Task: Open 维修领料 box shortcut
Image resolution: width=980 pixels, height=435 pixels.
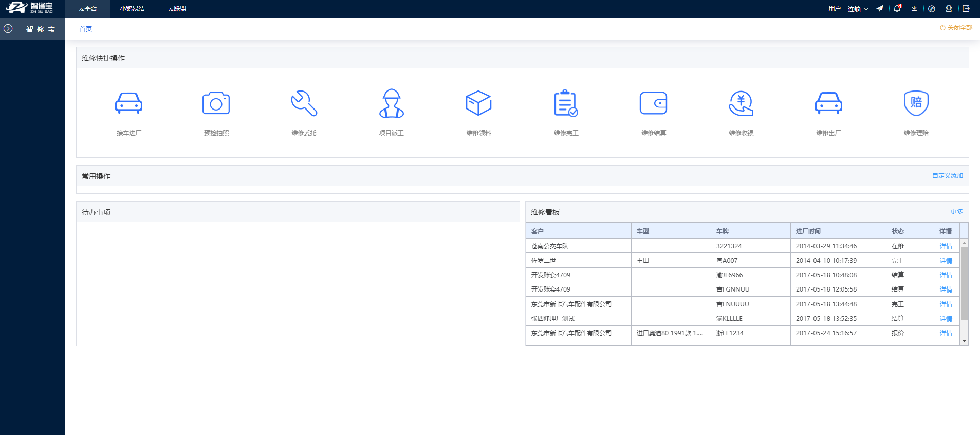Action: 478,103
